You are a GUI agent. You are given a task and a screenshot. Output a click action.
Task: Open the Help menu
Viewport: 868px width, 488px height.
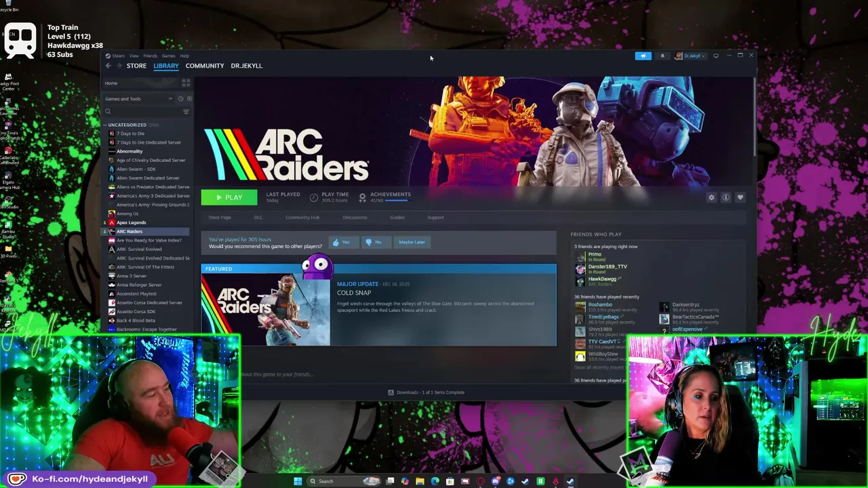coord(184,56)
